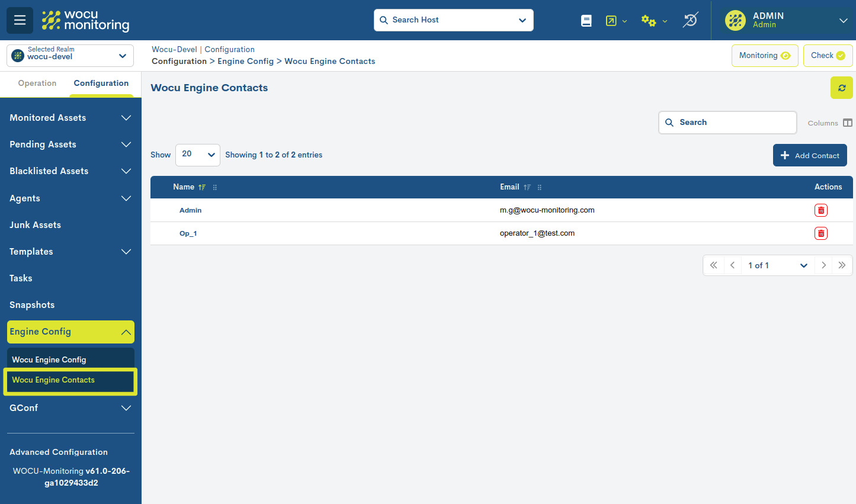Grab the Name column drag handle

[215, 187]
